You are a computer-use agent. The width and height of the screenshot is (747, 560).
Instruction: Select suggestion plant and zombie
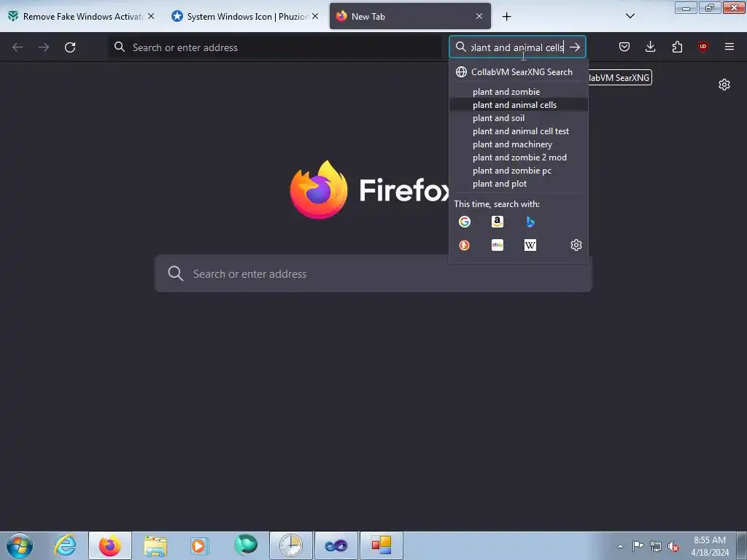519,91
